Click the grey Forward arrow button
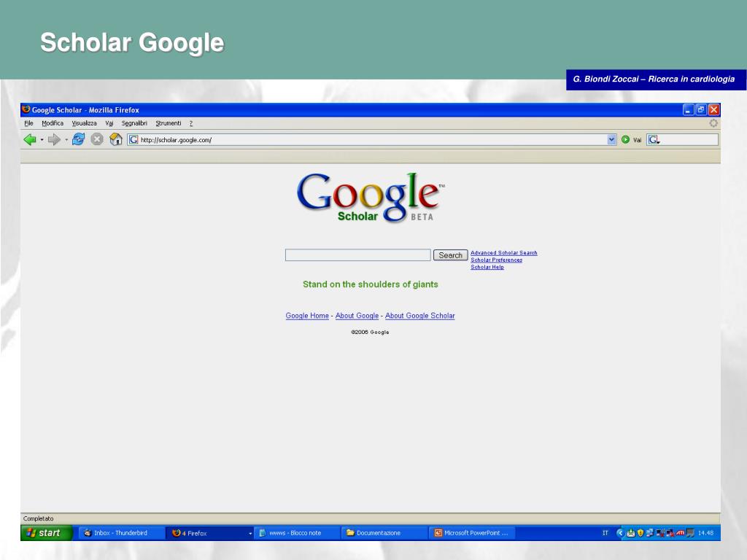The height and width of the screenshot is (560, 747). [x=54, y=139]
